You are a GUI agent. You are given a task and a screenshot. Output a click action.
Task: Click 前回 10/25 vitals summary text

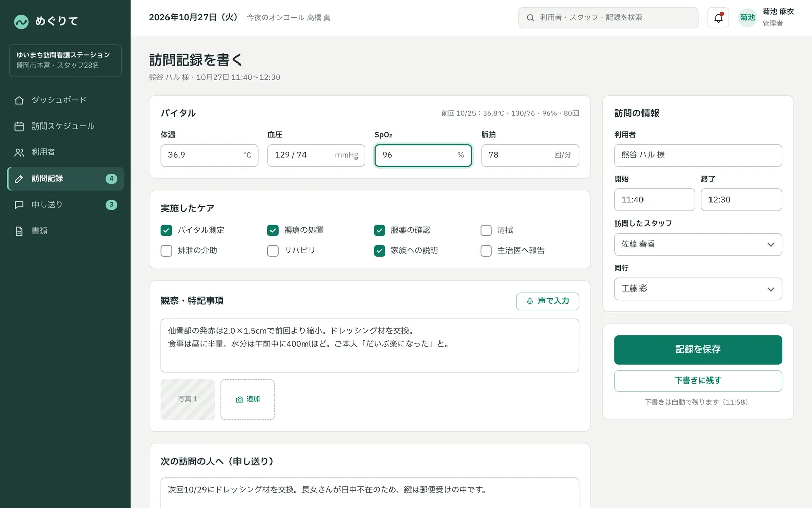pos(510,113)
